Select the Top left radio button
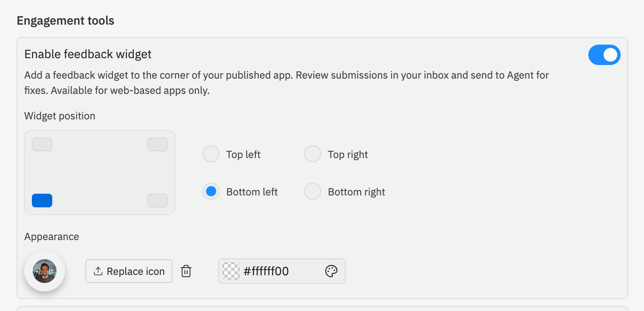The image size is (644, 311). [211, 154]
